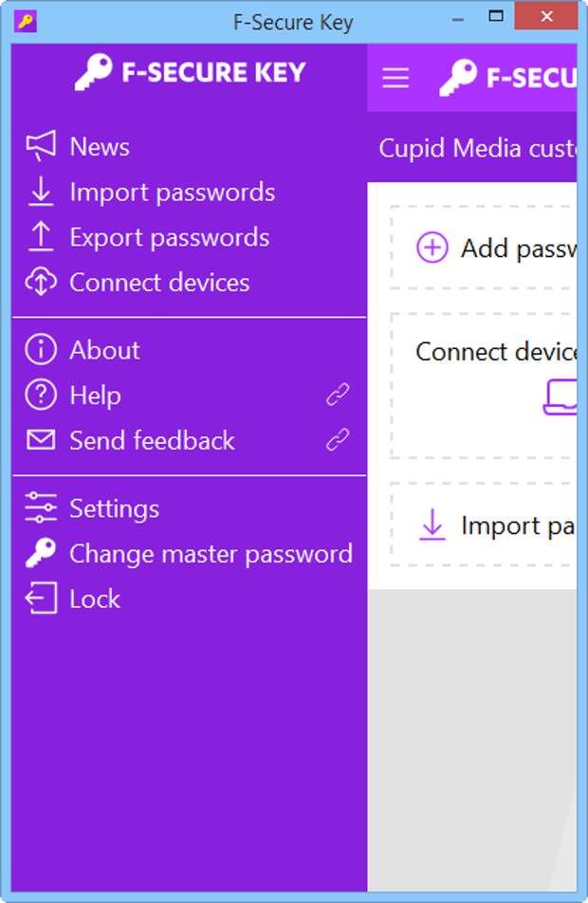Screen dimensions: 588x903
Task: Open the external link icon next to Help
Action: 338,396
